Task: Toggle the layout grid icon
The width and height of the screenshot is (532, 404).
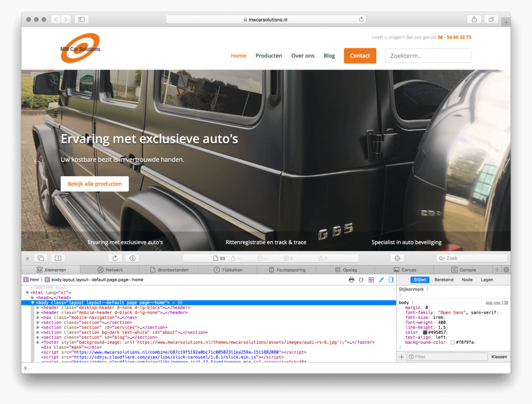Action: (371, 280)
